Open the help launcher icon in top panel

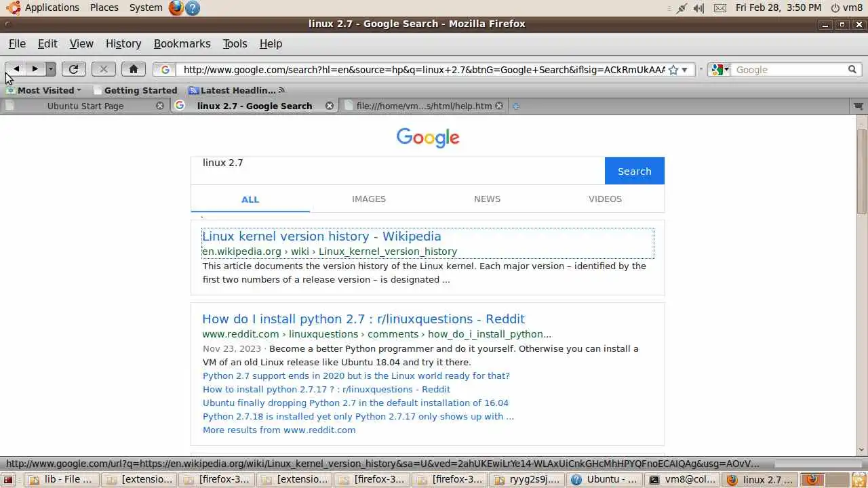[193, 7]
